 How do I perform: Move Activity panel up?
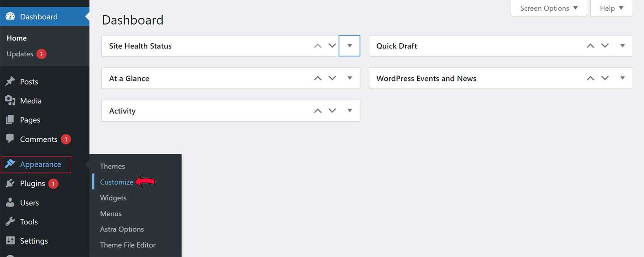point(318,111)
